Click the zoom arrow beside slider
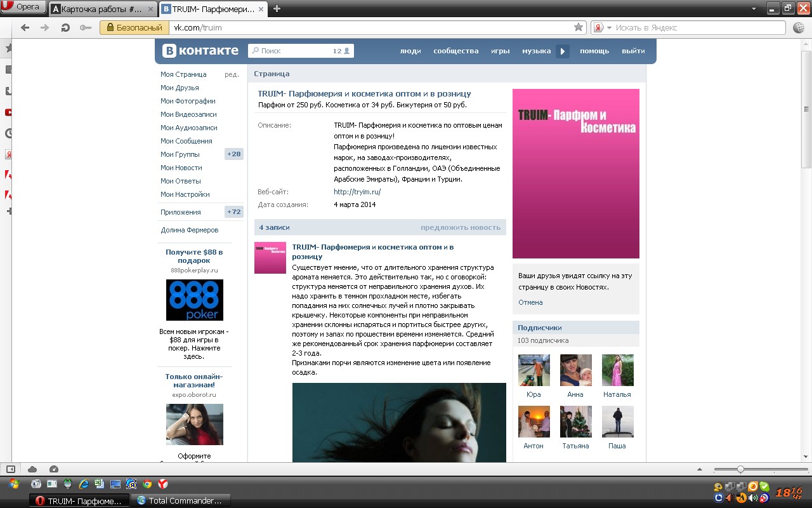The image size is (812, 508). (x=700, y=469)
